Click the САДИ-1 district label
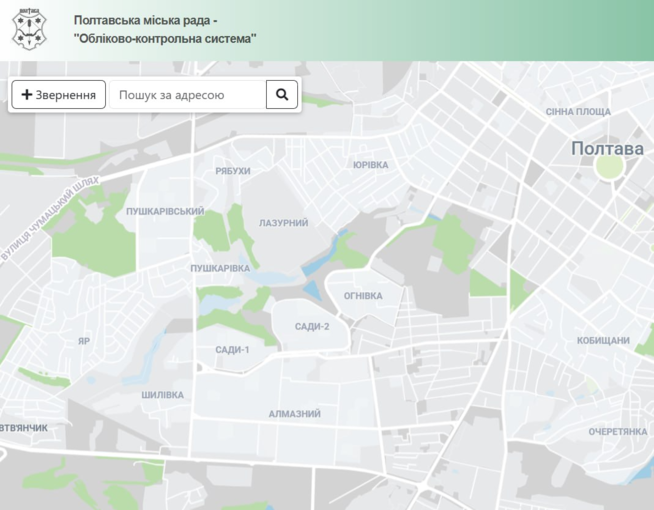The width and height of the screenshot is (654, 510). pyautogui.click(x=232, y=350)
